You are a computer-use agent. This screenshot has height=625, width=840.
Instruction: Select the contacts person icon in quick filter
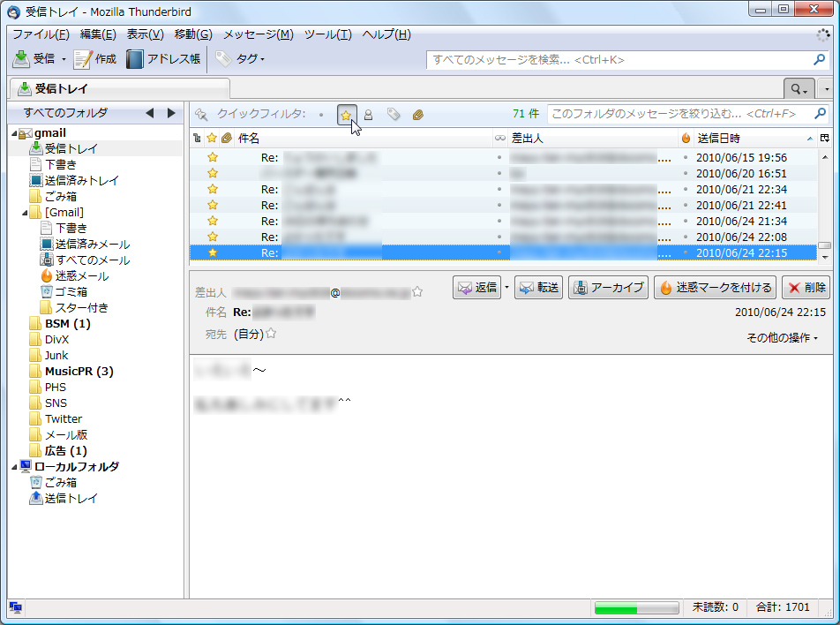point(368,114)
